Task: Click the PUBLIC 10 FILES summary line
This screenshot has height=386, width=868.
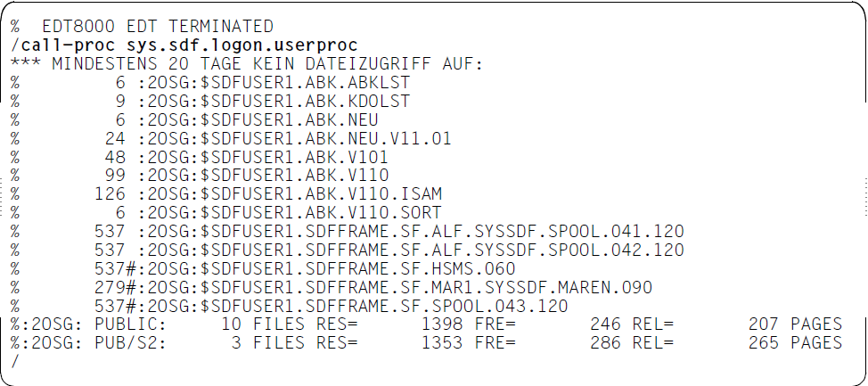Action: click(426, 324)
